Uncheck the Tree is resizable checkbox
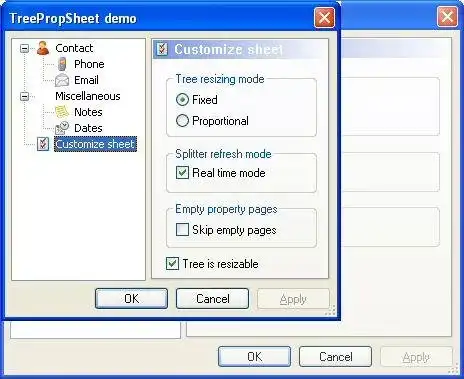Image resolution: width=464 pixels, height=379 pixels. pos(172,264)
